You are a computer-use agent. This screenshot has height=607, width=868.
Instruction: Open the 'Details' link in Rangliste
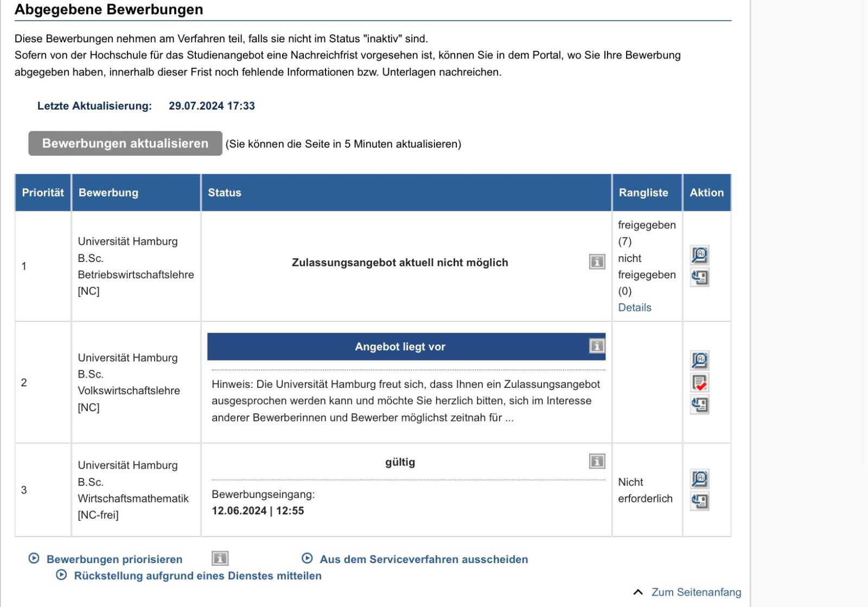pos(634,308)
